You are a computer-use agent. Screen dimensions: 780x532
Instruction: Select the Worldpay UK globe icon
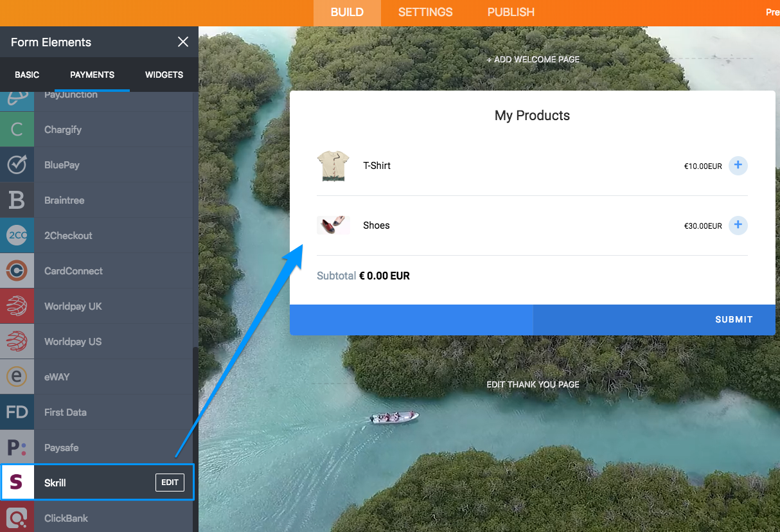coord(17,306)
